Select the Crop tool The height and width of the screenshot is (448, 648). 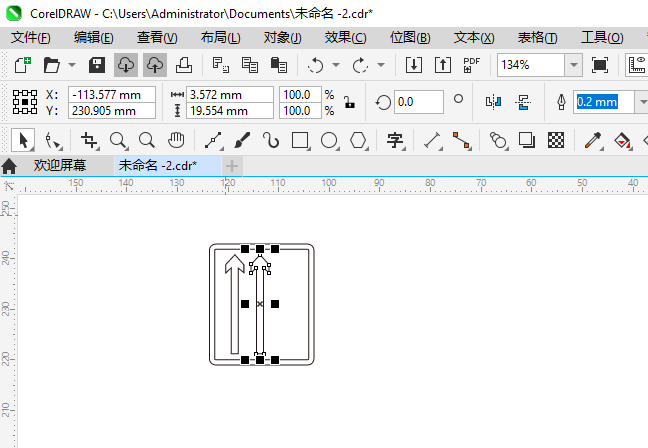89,141
